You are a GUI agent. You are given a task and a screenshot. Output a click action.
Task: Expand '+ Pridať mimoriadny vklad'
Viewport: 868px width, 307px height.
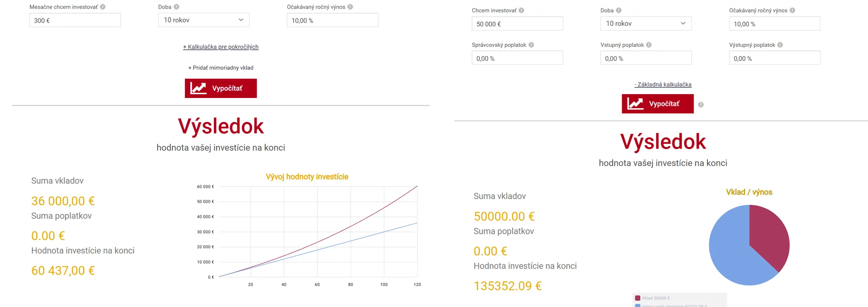221,68
